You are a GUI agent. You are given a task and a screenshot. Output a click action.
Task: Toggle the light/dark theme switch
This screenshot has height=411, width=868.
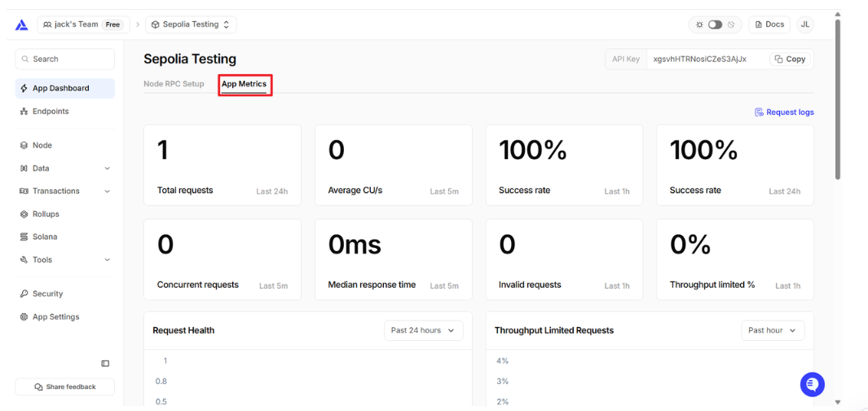click(x=716, y=25)
